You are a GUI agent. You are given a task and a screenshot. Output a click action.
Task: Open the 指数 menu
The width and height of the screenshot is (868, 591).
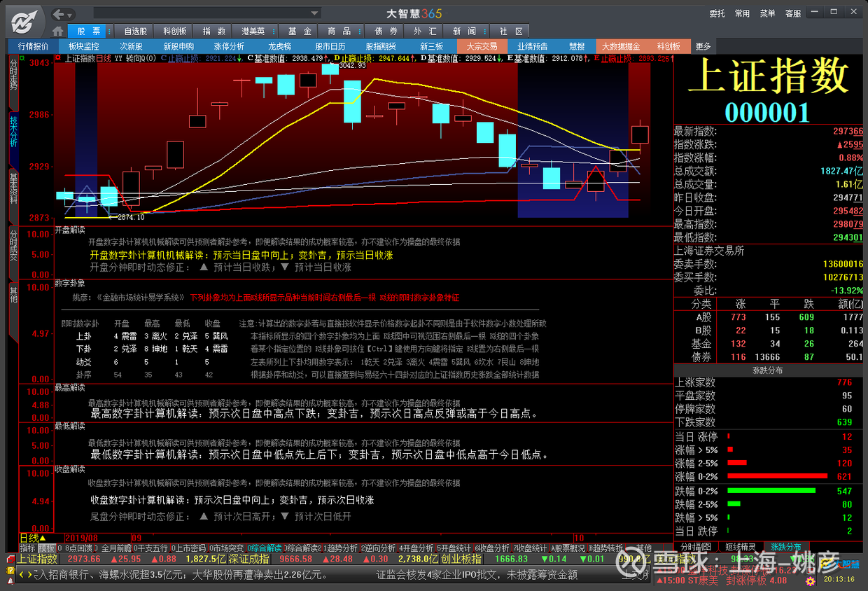coord(213,32)
